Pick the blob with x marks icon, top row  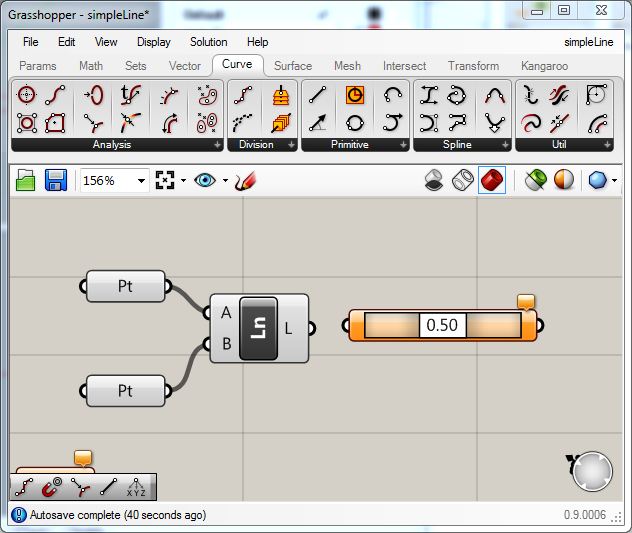pyautogui.click(x=208, y=95)
